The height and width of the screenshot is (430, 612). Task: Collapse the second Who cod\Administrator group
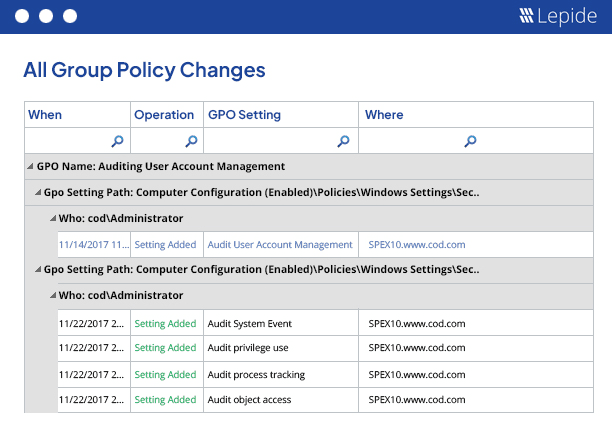[52, 296]
